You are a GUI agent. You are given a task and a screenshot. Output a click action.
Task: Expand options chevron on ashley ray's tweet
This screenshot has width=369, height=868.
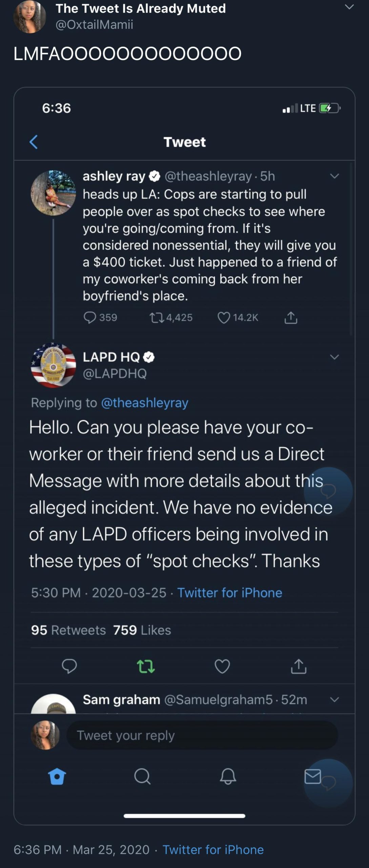[x=334, y=176]
